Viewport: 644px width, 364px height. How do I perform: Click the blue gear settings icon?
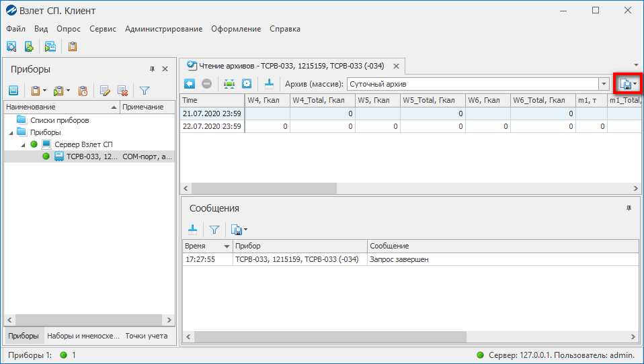point(247,84)
